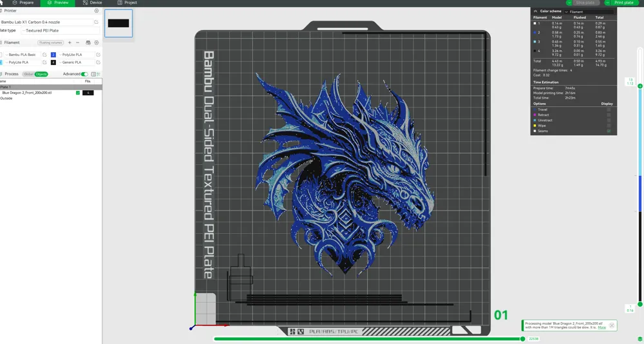Open the More link in notification
The height and width of the screenshot is (344, 644).
coord(601,327)
